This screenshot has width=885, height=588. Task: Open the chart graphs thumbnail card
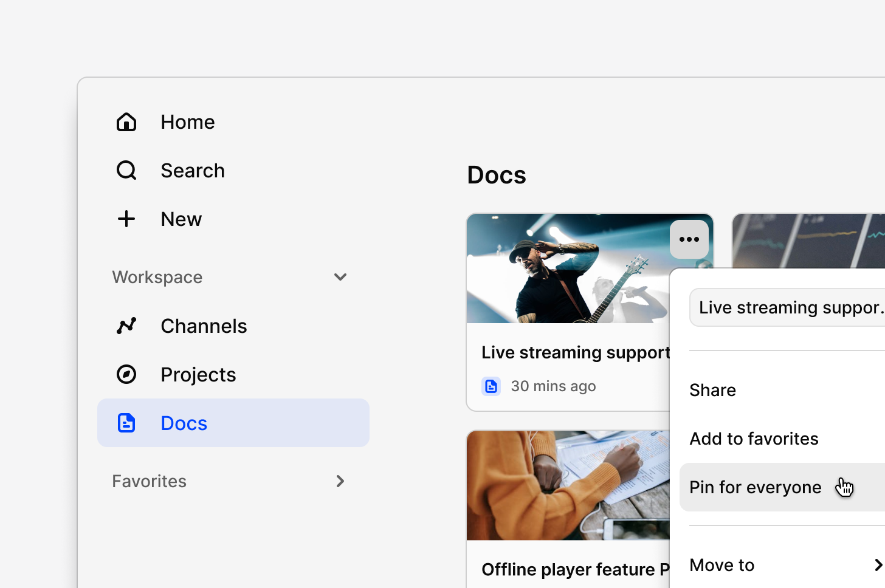coord(808,241)
